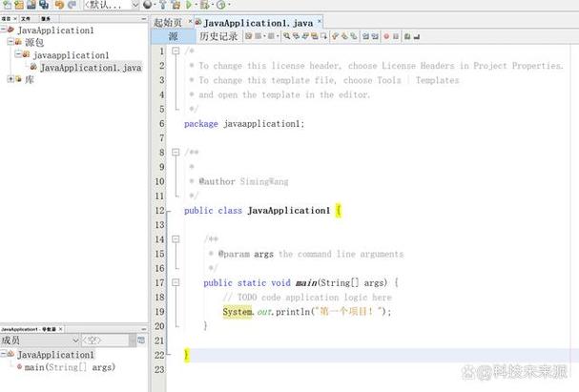
Task: Select the javaapplication1 package in tree
Action: click(x=71, y=55)
